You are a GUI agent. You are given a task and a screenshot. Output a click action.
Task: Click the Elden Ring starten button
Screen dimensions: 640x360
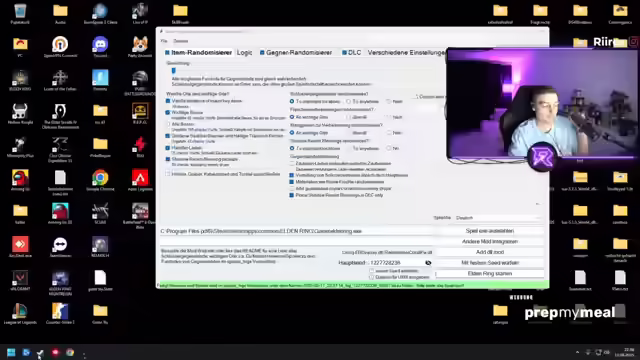pos(490,273)
